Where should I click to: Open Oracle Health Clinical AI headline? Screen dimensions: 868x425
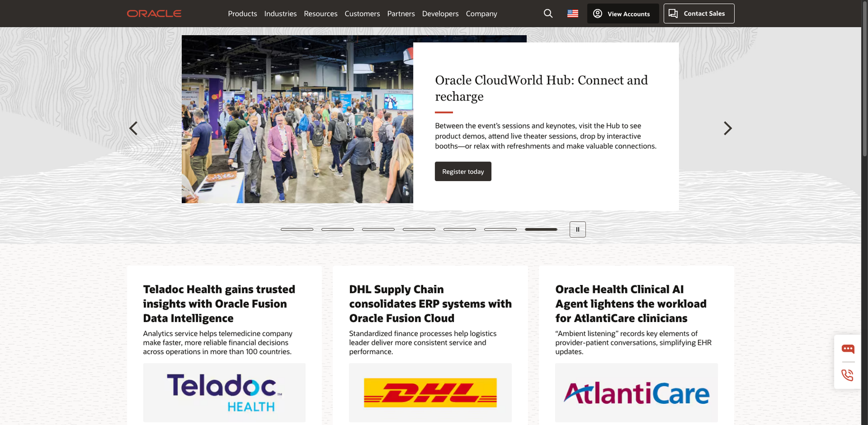(x=631, y=304)
